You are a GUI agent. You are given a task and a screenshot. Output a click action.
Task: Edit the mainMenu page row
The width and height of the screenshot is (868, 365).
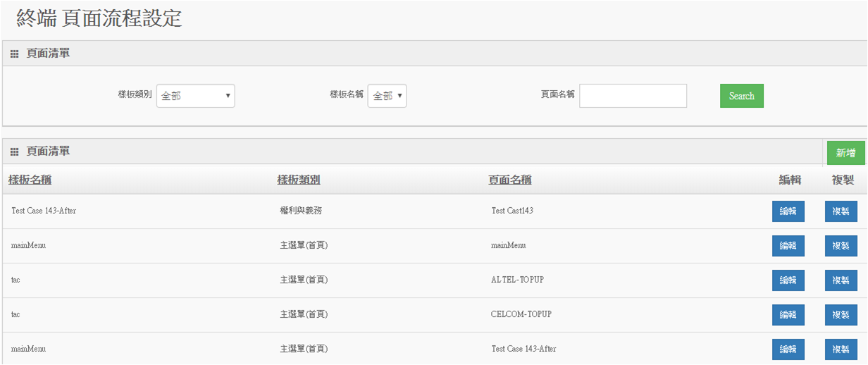tap(788, 245)
